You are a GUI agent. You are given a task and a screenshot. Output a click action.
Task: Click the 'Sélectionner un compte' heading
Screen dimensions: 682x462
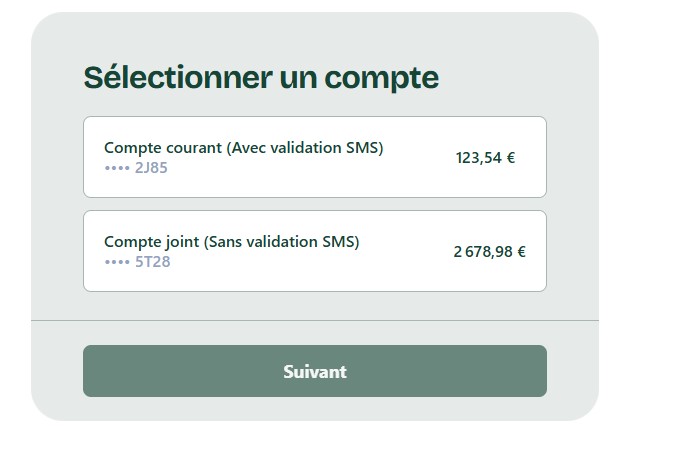[261, 77]
